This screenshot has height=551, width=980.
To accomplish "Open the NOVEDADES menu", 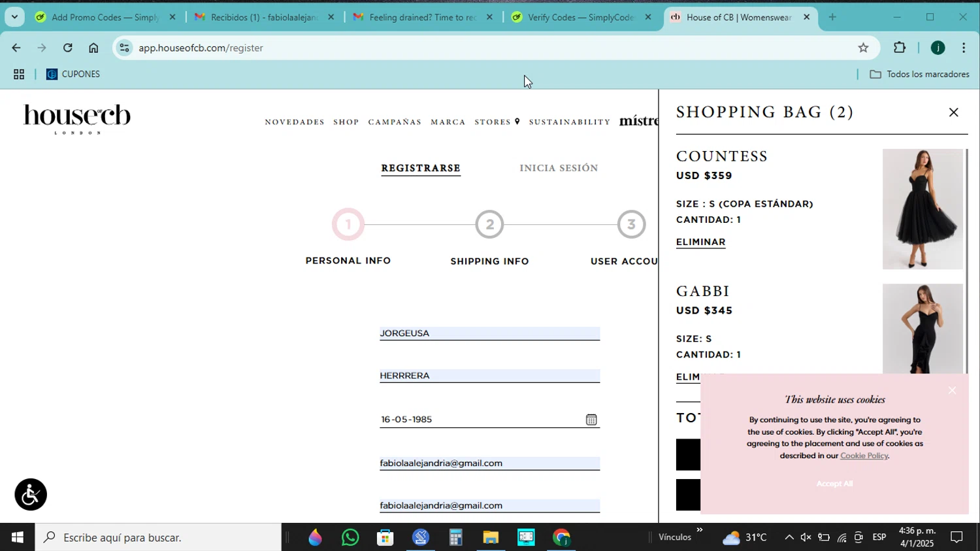I will point(295,122).
